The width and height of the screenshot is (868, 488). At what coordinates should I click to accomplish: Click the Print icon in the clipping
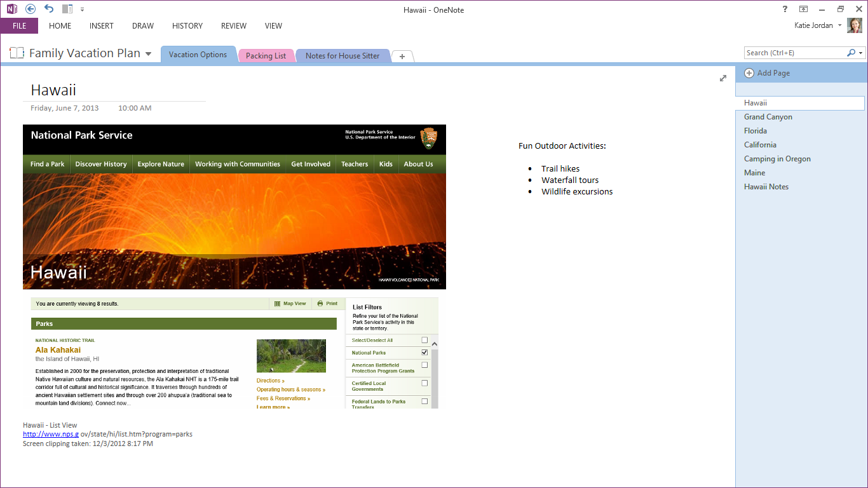[x=320, y=304]
